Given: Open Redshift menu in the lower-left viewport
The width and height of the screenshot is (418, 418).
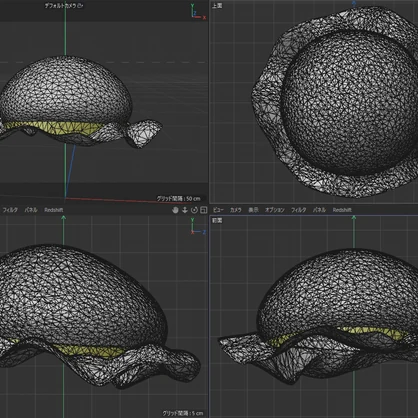Looking at the screenshot, I should [x=54, y=210].
